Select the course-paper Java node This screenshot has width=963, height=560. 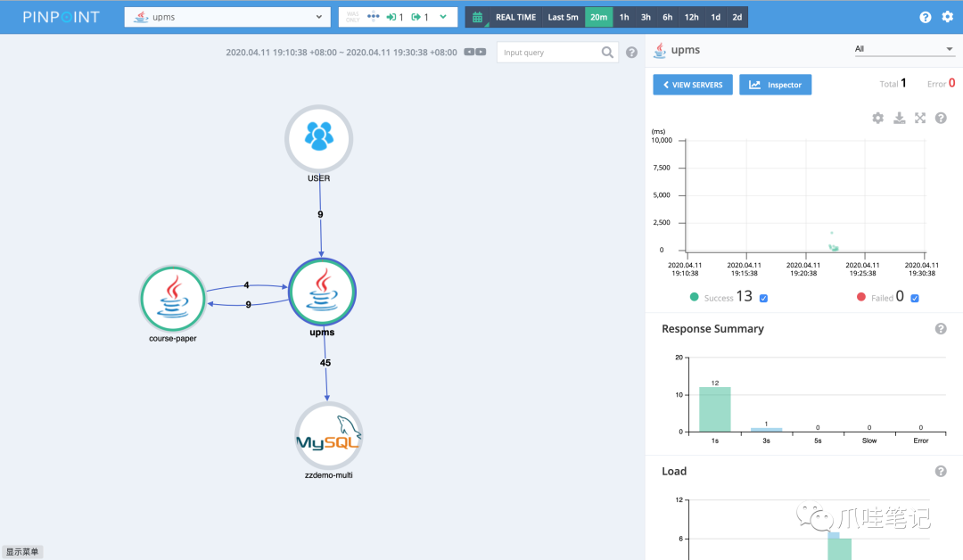173,299
